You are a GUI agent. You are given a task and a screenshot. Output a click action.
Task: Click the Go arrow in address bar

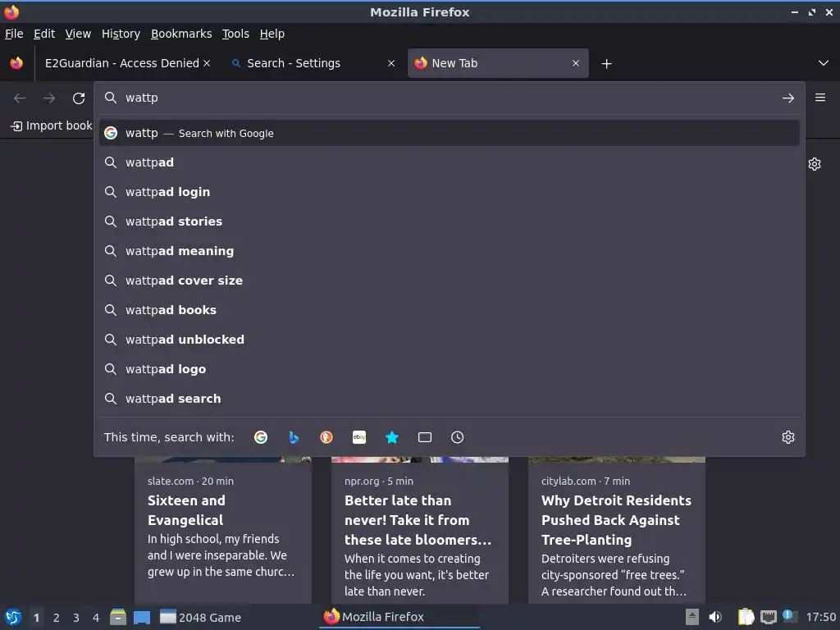pyautogui.click(x=788, y=98)
